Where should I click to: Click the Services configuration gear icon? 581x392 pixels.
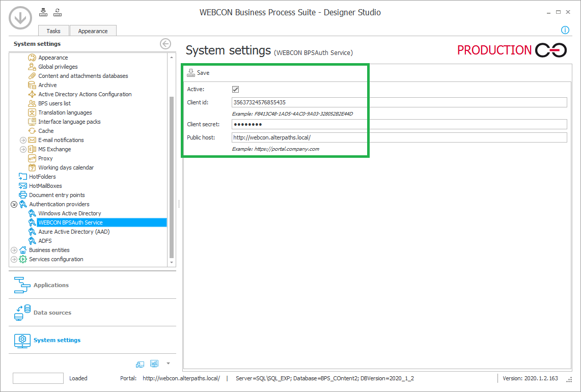coord(23,259)
